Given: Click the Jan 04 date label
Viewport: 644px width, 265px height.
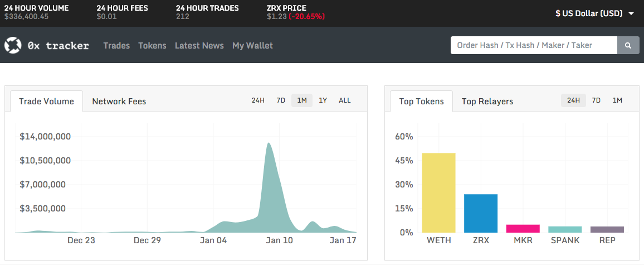Looking at the screenshot, I should click(213, 240).
